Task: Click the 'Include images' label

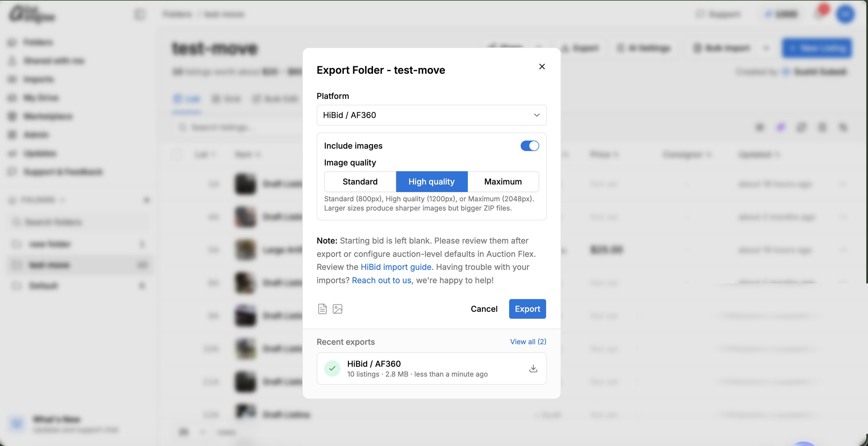Action: [x=353, y=146]
